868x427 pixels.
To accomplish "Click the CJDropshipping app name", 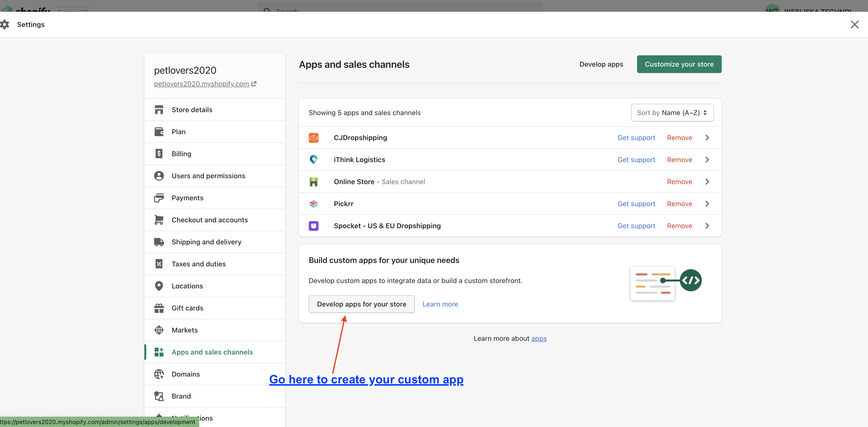I will (x=360, y=138).
